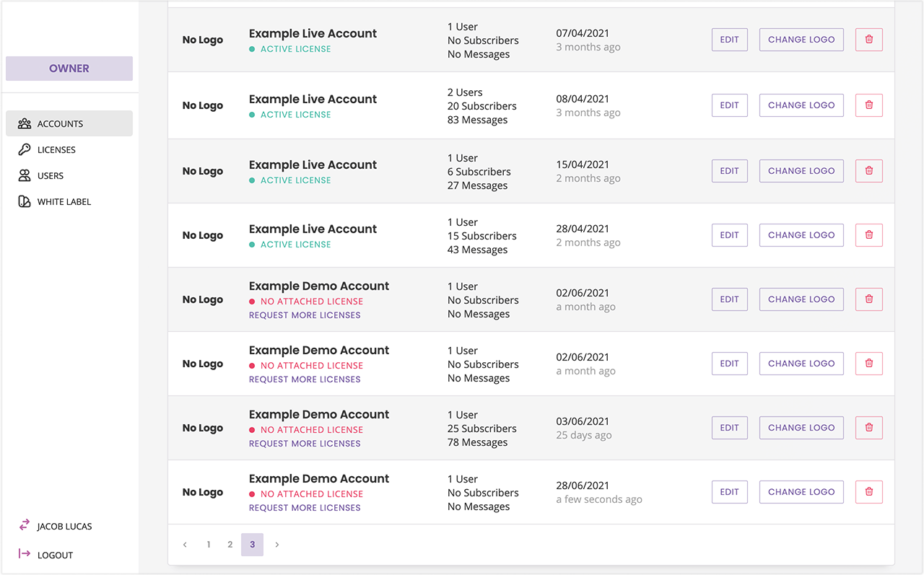This screenshot has width=924, height=575.
Task: Click the Owner button at top of sidebar
Action: [x=69, y=68]
